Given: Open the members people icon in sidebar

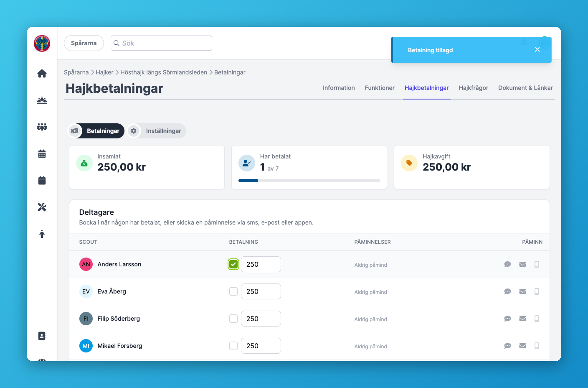Looking at the screenshot, I should pos(42,127).
